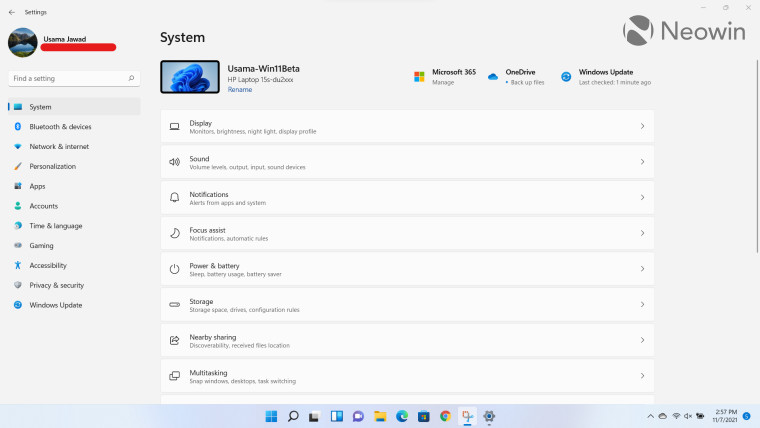Expand the Display row chevron
Screen dimensions: 760x428
(x=642, y=127)
